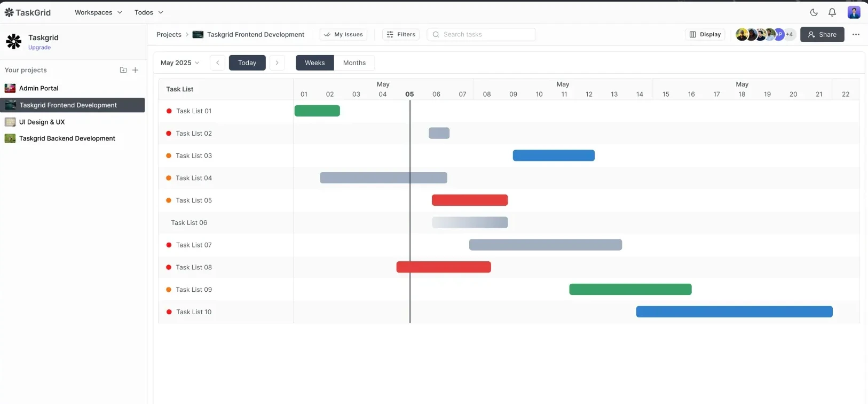Click Task List 01 green bar
This screenshot has height=404, width=868.
point(317,111)
